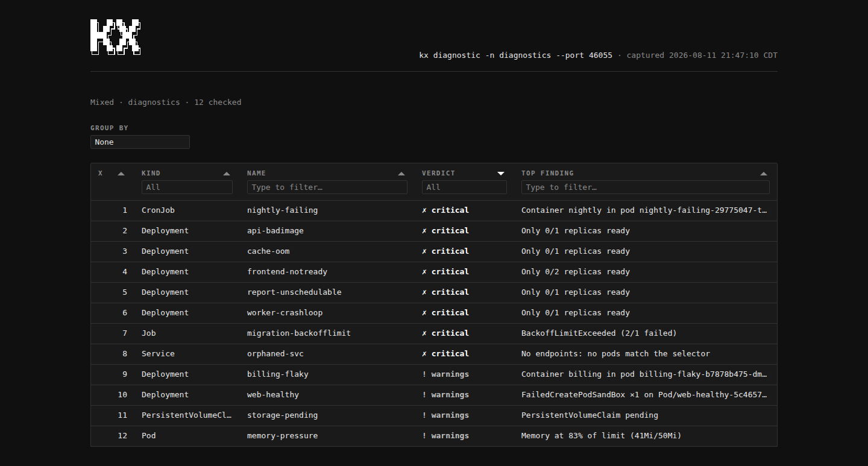Click the NAME column header
The image size is (868, 466).
[256, 173]
